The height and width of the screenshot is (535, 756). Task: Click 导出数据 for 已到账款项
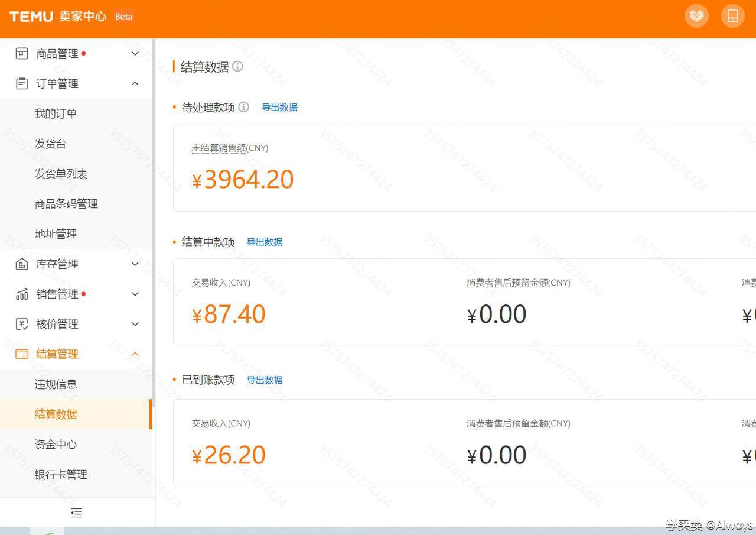[265, 380]
